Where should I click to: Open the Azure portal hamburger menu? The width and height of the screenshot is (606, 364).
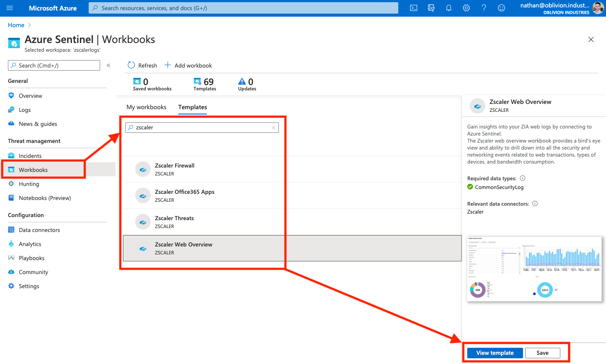[x=10, y=8]
